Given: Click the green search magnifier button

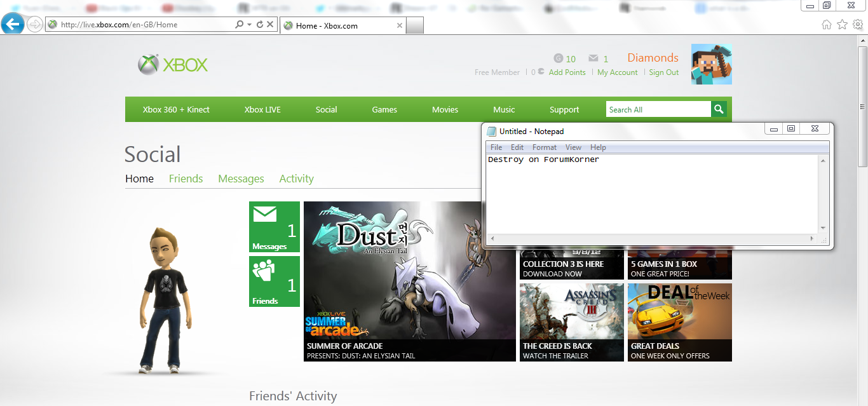Looking at the screenshot, I should [719, 109].
